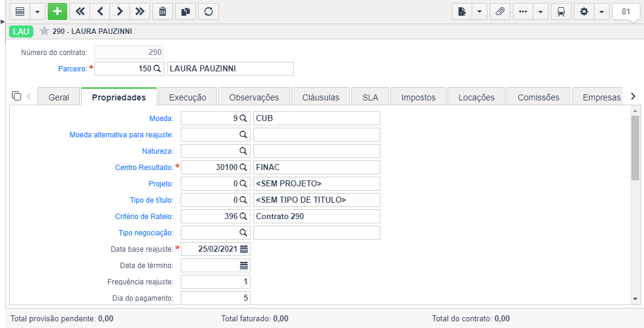Click the tab list copy icon
Image resolution: width=644 pixels, height=328 pixels.
tap(16, 96)
